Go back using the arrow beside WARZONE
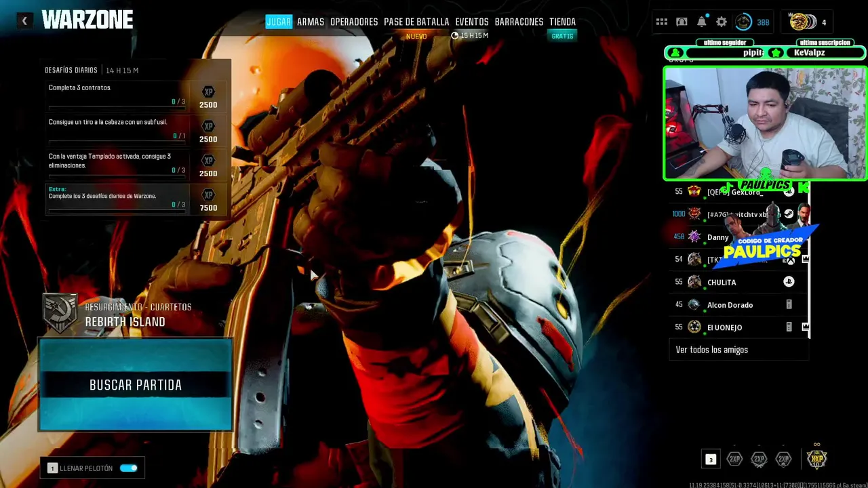This screenshot has height=488, width=868. 24,21
